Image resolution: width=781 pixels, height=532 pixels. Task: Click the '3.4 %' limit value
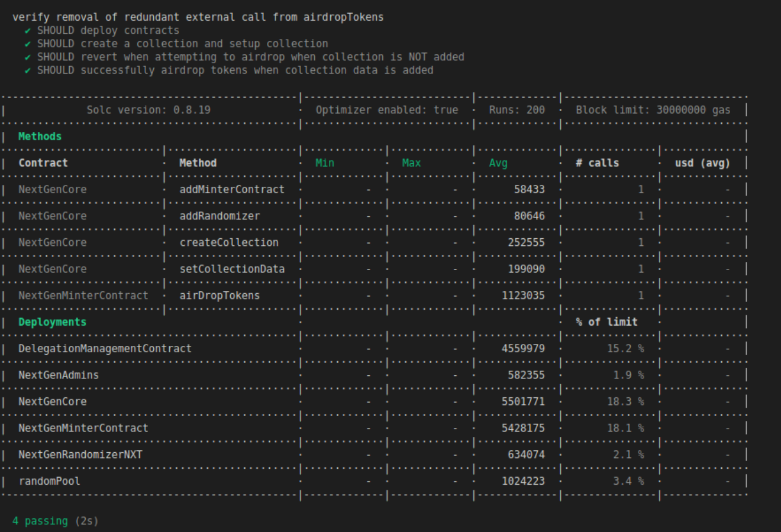(x=628, y=481)
